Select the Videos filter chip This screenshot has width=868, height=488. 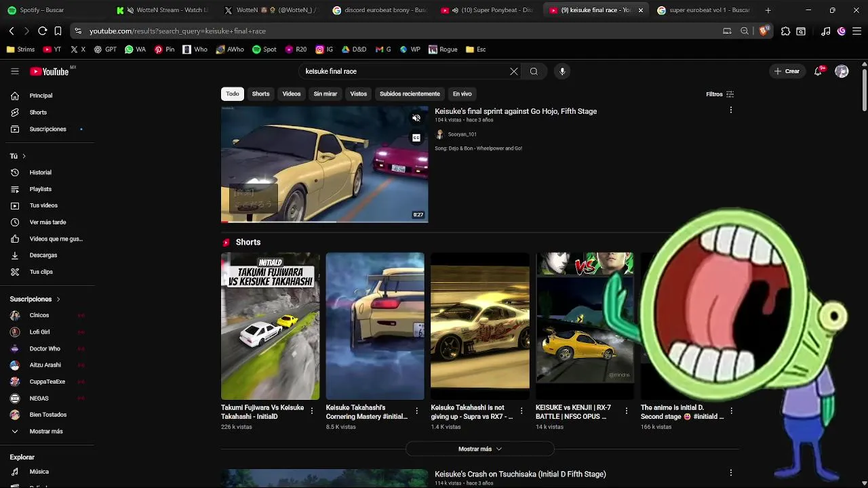[292, 94]
